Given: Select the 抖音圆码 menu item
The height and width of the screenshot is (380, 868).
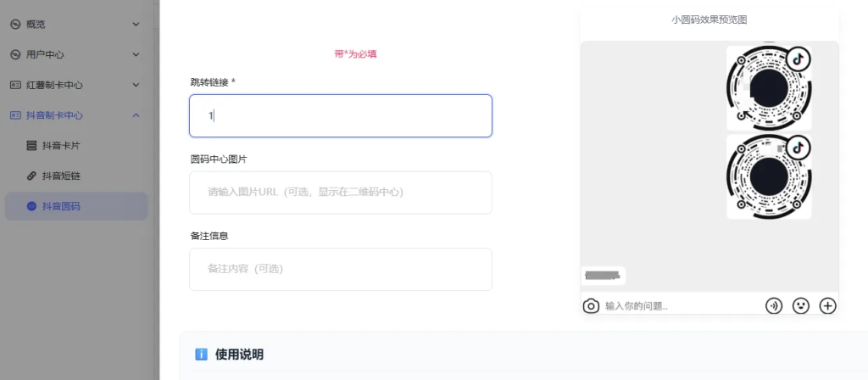Looking at the screenshot, I should click(x=76, y=206).
